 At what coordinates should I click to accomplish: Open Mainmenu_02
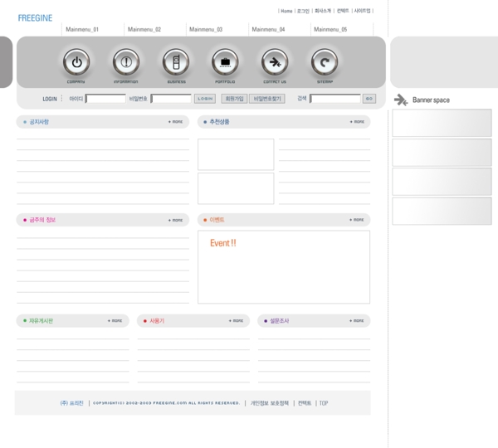pyautogui.click(x=144, y=30)
